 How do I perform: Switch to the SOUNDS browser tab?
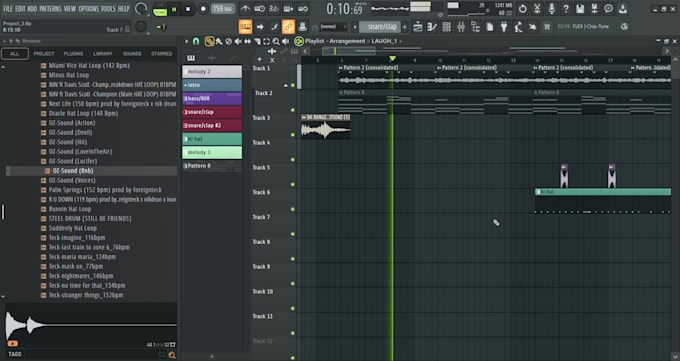(x=132, y=54)
